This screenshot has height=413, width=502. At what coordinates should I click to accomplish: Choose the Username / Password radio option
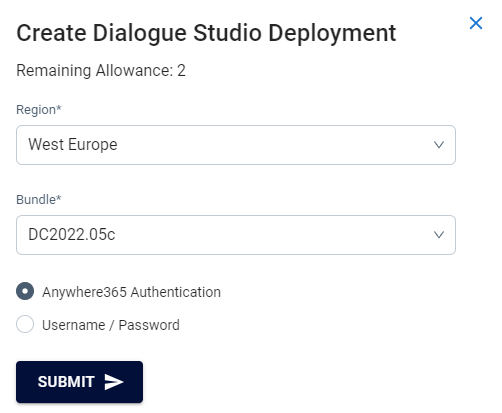(x=25, y=324)
